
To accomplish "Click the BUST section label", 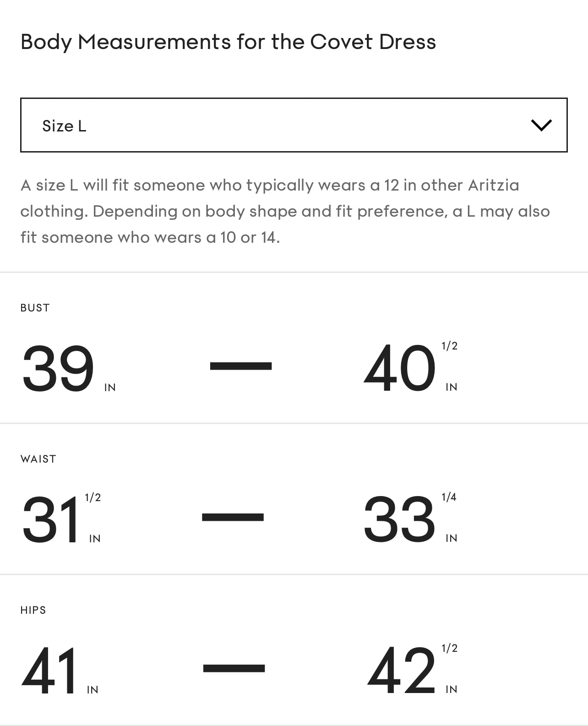I will pos(35,308).
